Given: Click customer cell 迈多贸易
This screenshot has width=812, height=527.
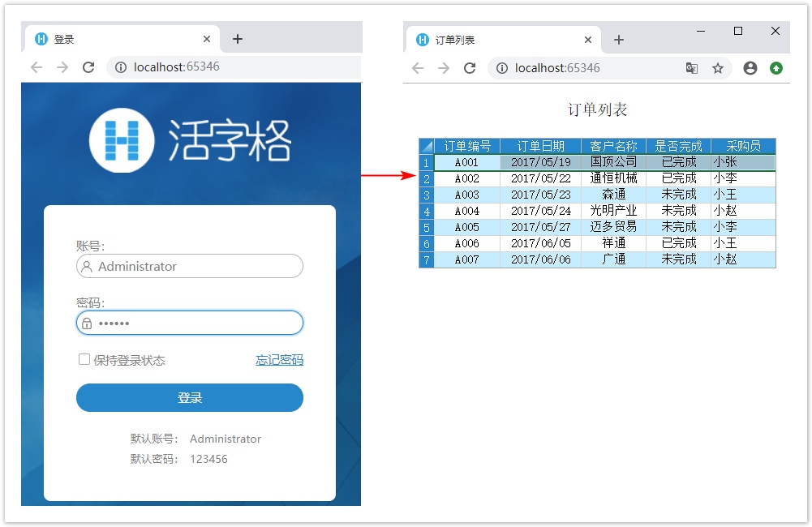Looking at the screenshot, I should click(x=613, y=227).
